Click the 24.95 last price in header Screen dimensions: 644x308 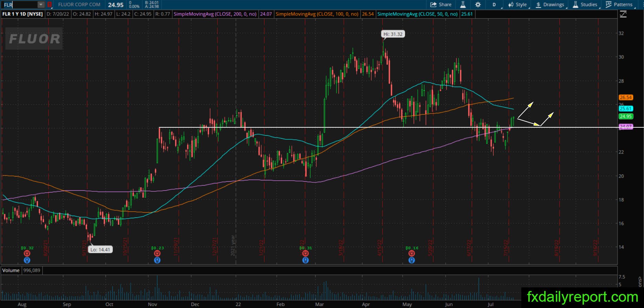tap(116, 5)
